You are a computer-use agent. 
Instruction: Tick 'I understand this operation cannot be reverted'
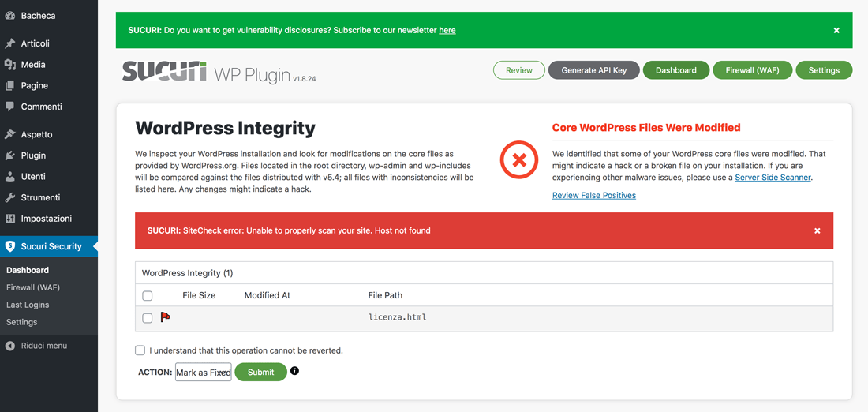(140, 350)
